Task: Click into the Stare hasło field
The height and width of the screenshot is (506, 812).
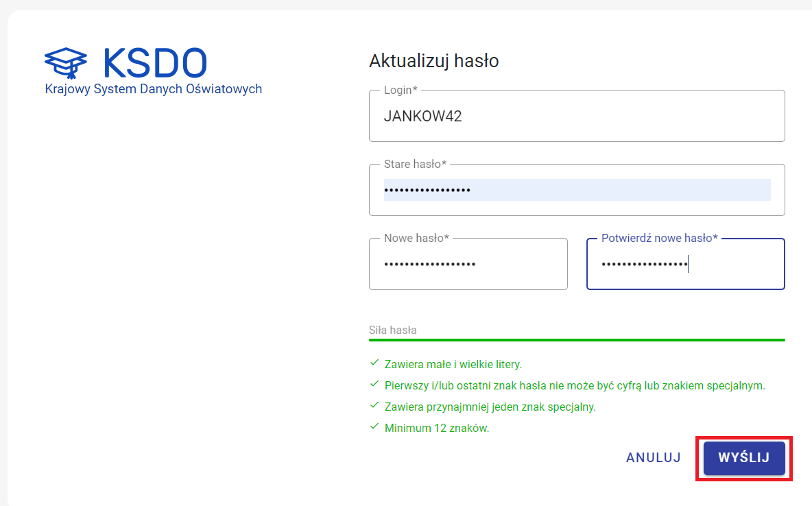Action: click(576, 190)
